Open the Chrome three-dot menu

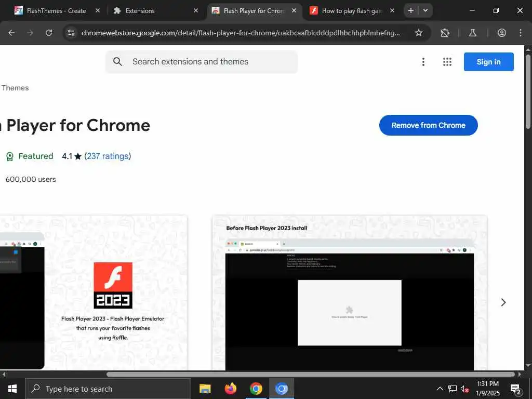(521, 33)
